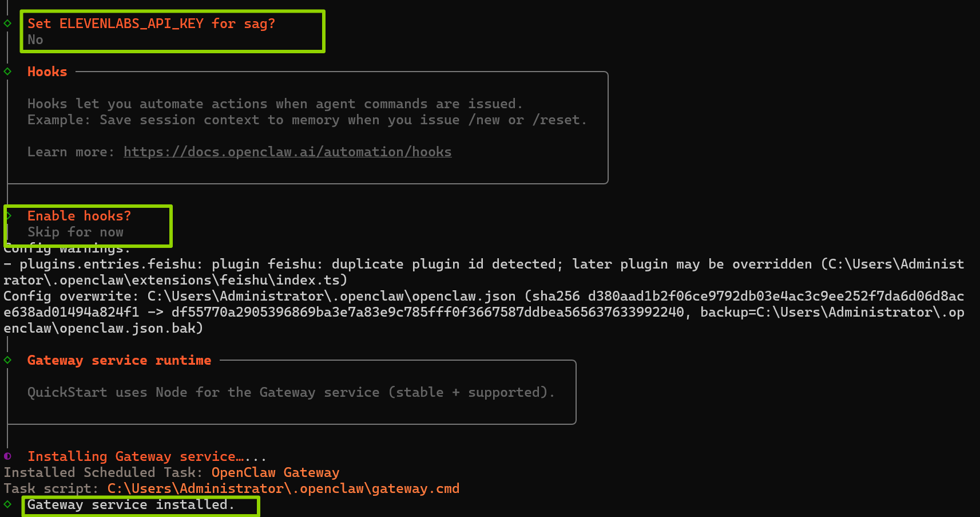Click the diamond marker beside ELEVENLABS prompt
The width and height of the screenshot is (980, 517).
(7, 23)
